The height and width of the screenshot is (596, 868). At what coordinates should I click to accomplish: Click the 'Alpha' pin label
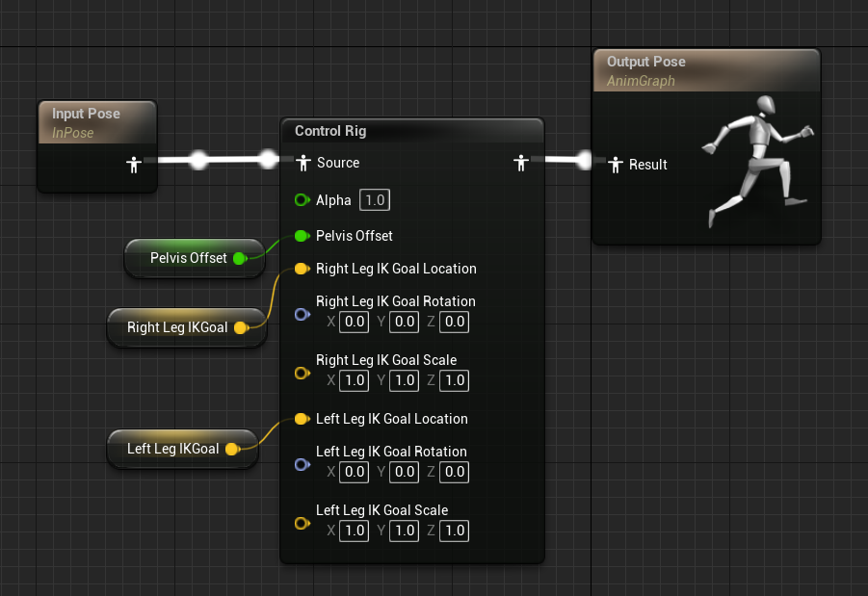(x=333, y=200)
